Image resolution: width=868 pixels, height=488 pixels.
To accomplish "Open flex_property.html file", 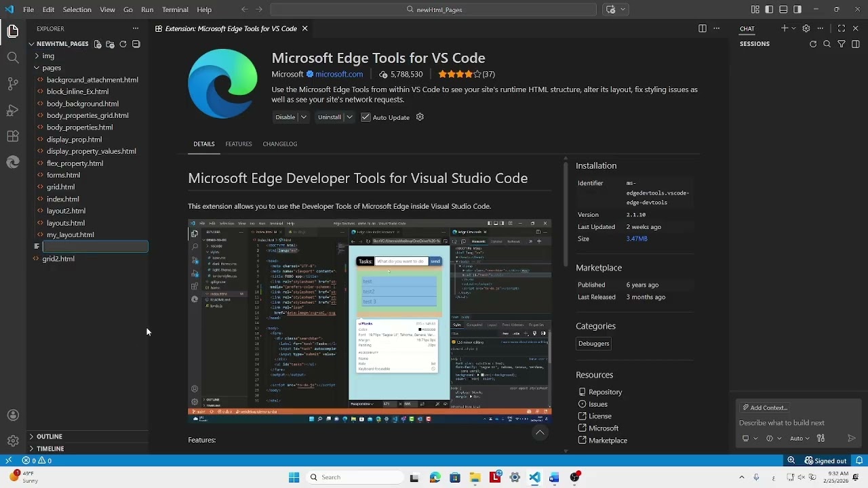I will pyautogui.click(x=75, y=163).
